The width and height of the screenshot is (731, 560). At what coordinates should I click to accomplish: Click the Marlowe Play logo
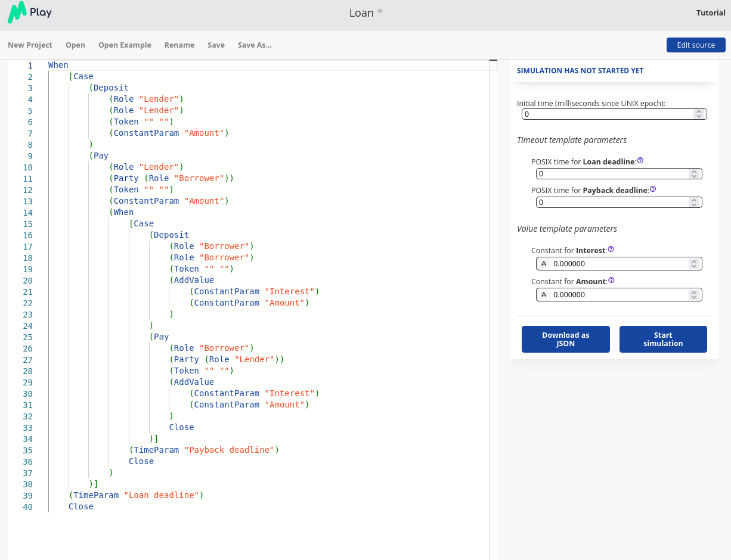30,13
